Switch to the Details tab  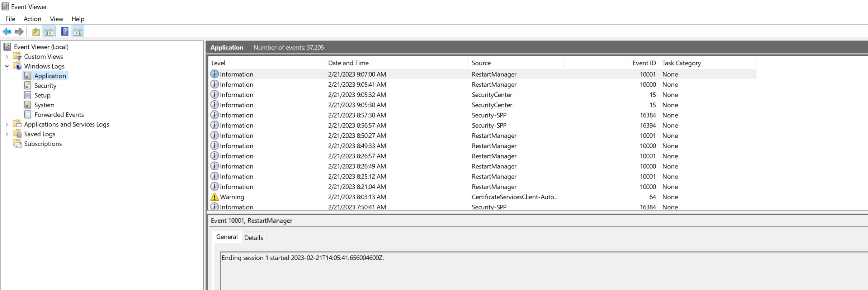[254, 238]
